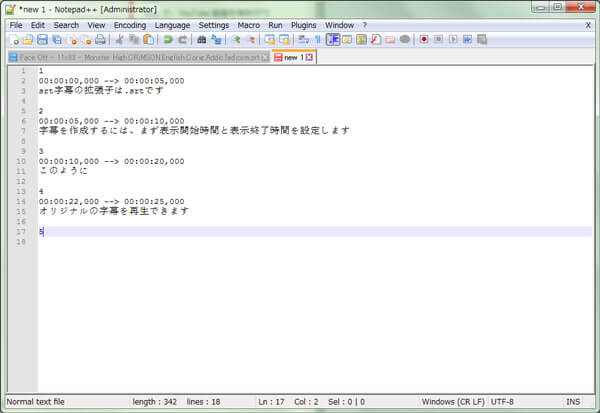Click 'Normal text file' in status bar
This screenshot has width=600, height=413.
tap(35, 402)
